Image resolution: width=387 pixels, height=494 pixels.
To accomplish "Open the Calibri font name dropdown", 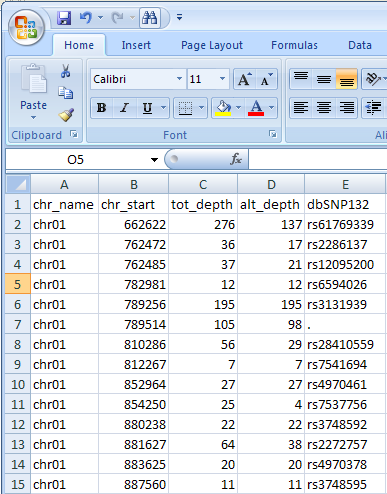I will 179,79.
